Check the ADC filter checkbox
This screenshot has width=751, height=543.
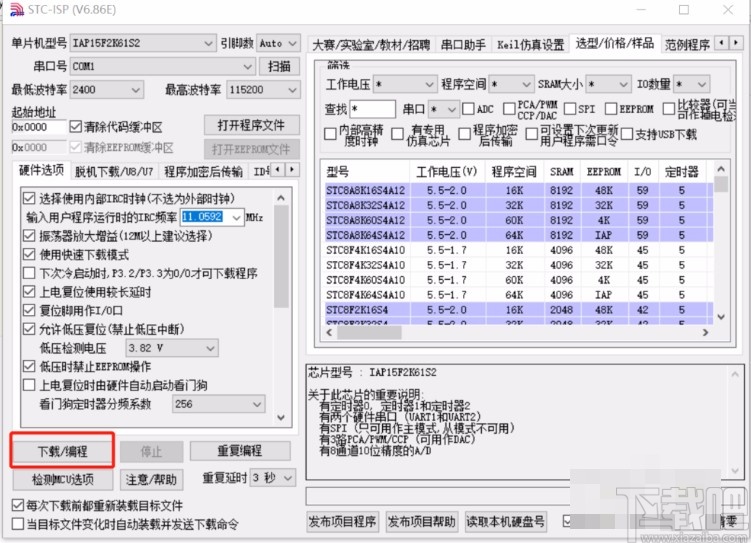pos(468,109)
